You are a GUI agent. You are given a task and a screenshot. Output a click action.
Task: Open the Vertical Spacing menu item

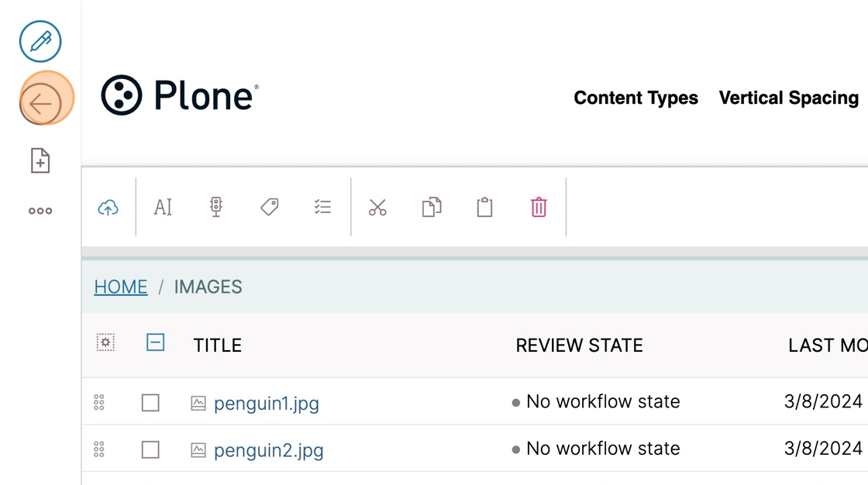[x=789, y=98]
